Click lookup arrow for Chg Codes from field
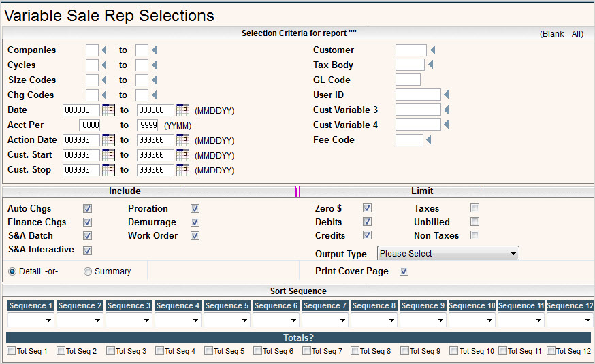595x364 pixels. click(x=104, y=95)
